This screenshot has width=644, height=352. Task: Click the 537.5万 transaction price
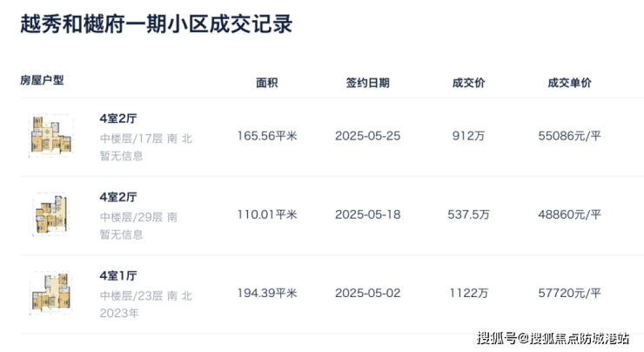[468, 214]
